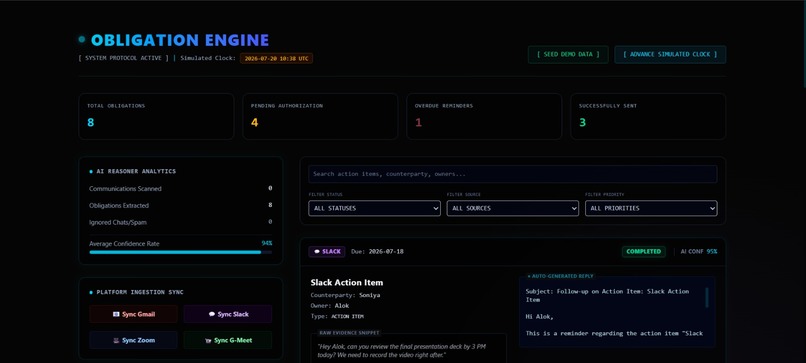Image resolution: width=806 pixels, height=363 pixels.
Task: Click the status dot beside Obligation Engine
Action: pos(82,39)
